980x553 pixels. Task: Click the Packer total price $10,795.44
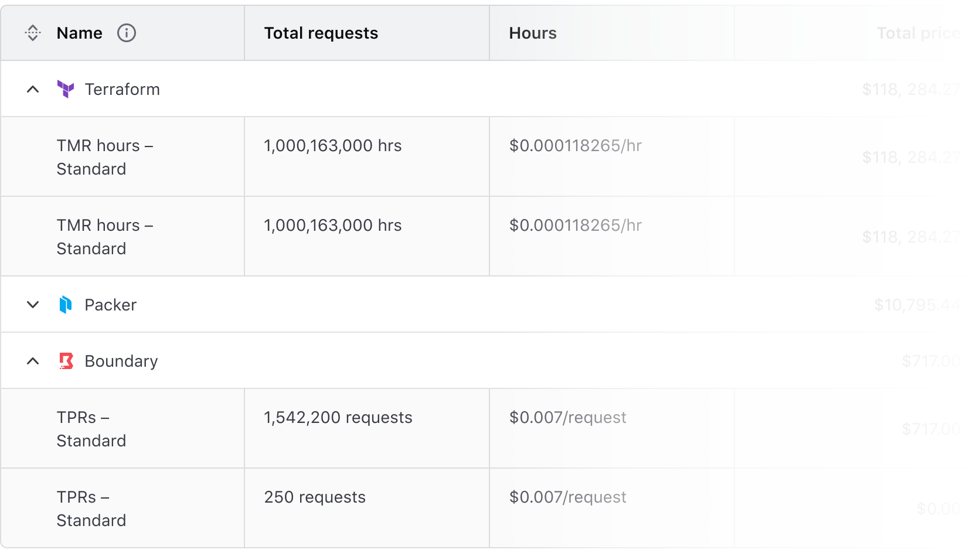tap(916, 305)
